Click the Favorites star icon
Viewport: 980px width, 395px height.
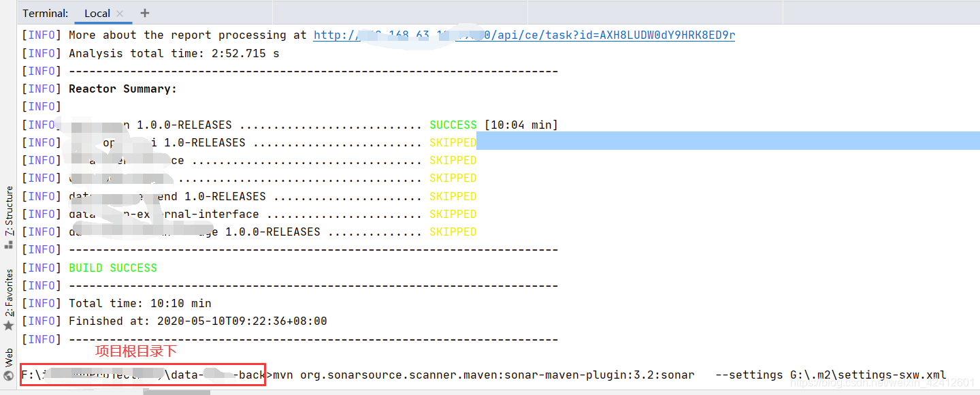pyautogui.click(x=9, y=326)
